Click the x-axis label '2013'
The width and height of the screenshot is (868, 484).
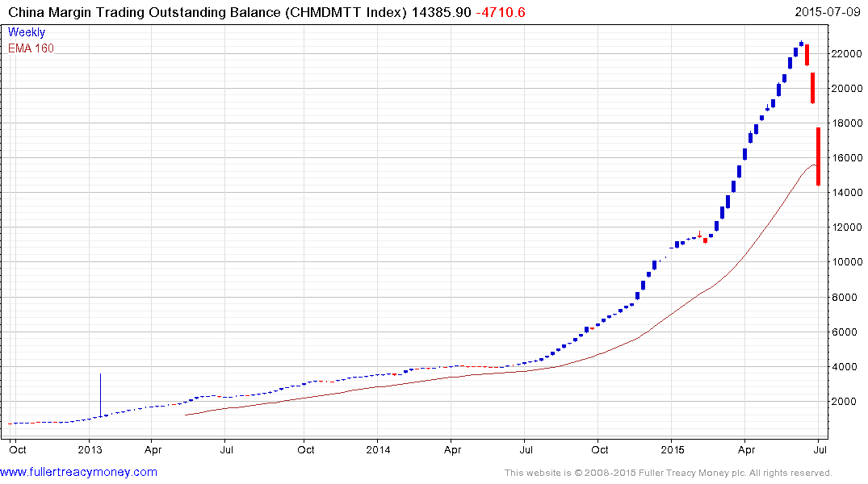(x=90, y=449)
